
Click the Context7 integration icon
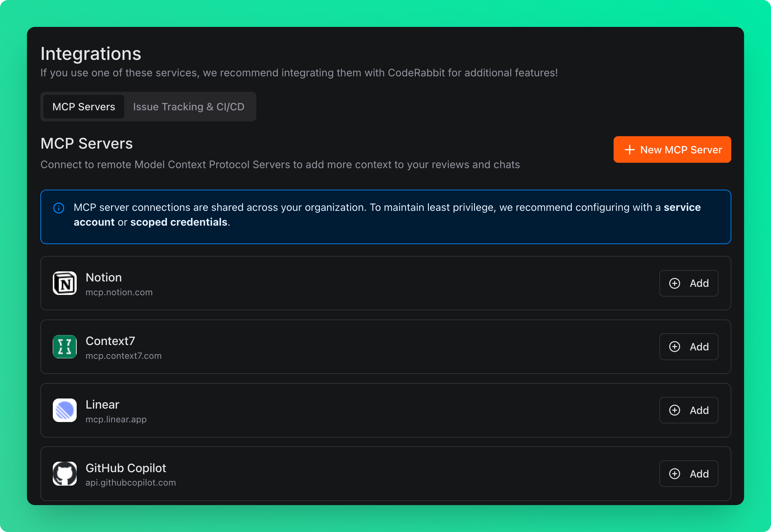(x=64, y=346)
